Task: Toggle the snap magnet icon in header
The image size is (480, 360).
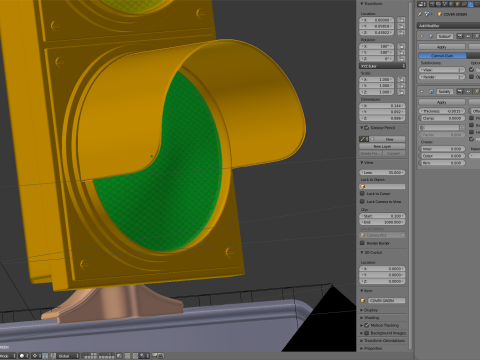Action: coord(135,356)
